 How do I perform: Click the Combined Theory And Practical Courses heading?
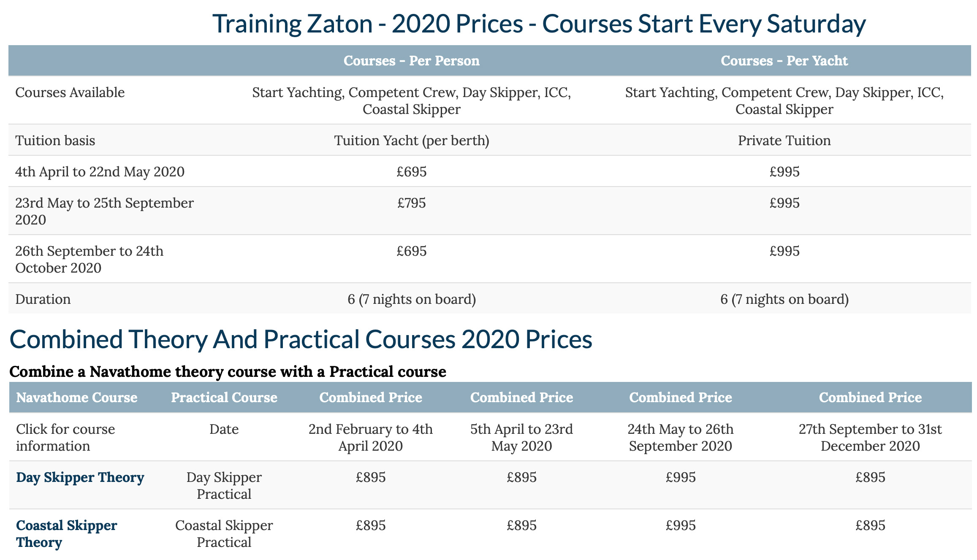[x=301, y=339]
